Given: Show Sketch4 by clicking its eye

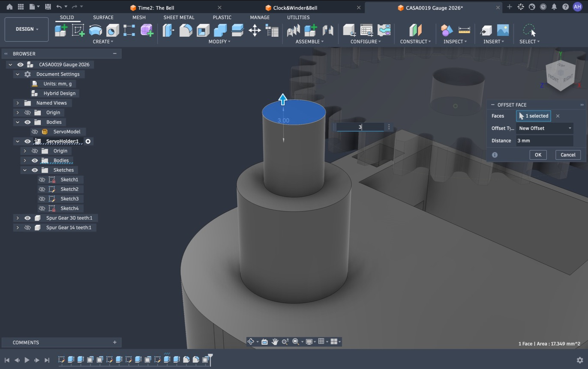Looking at the screenshot, I should [42, 208].
